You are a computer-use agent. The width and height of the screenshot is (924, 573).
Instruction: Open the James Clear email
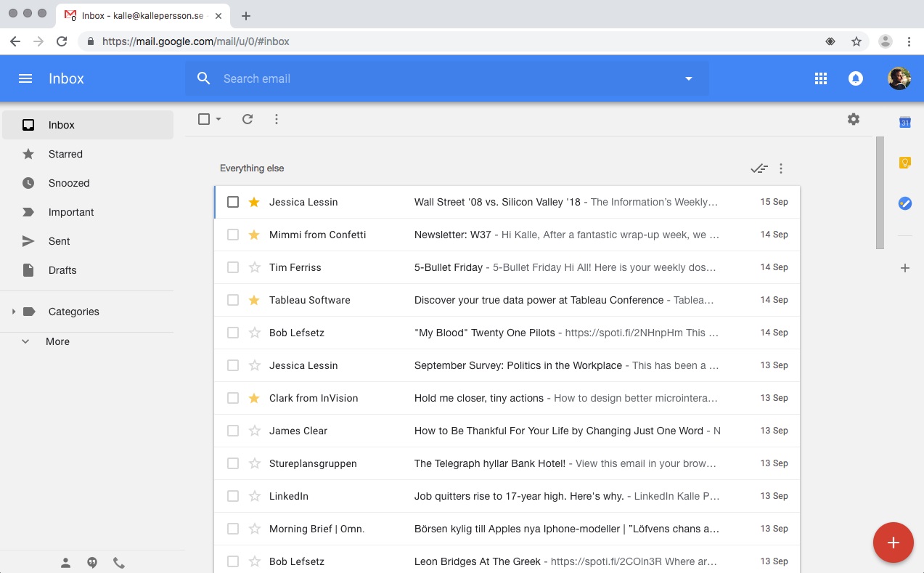507,431
